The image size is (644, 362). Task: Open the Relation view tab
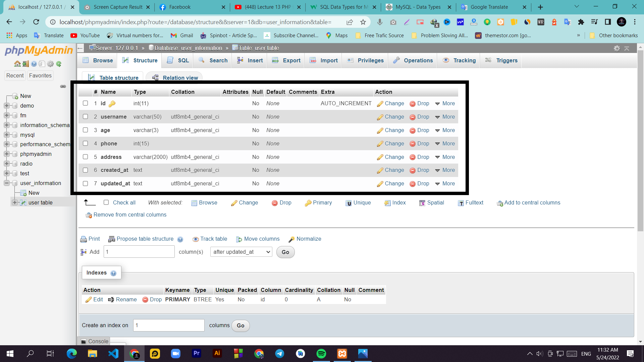(179, 78)
